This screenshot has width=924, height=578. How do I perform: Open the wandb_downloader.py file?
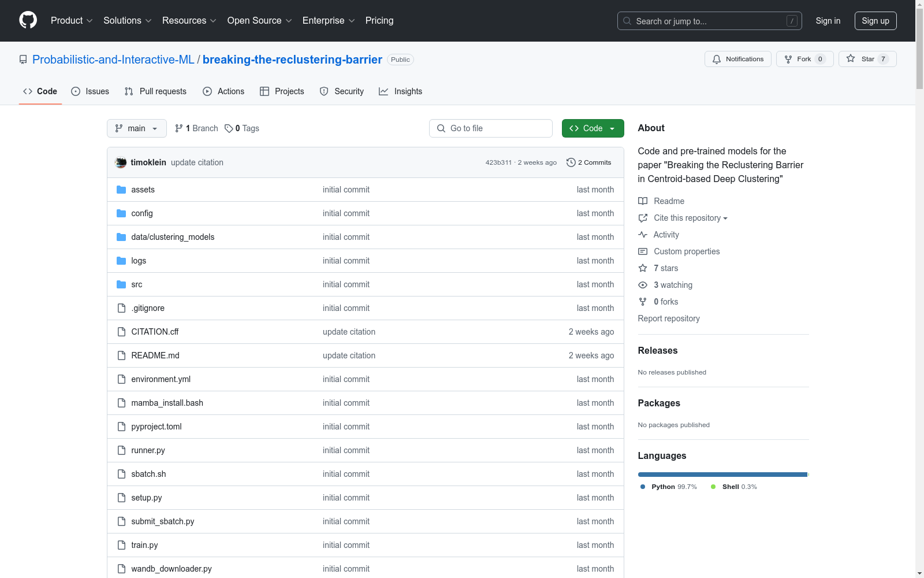coord(172,569)
